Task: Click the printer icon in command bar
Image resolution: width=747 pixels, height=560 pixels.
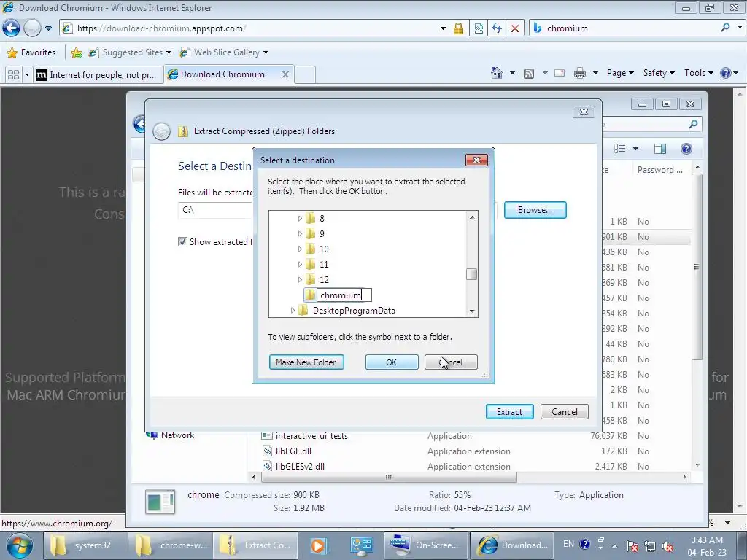Action: tap(580, 74)
